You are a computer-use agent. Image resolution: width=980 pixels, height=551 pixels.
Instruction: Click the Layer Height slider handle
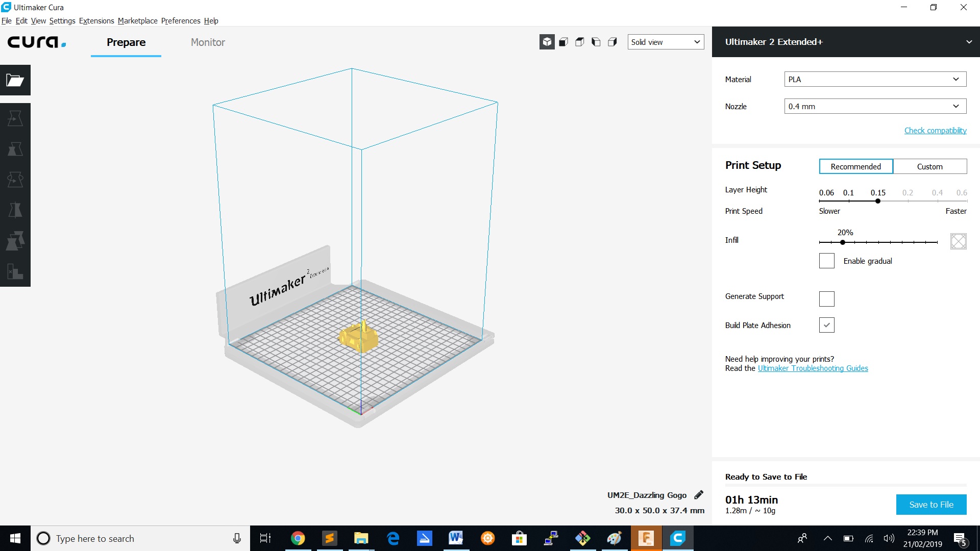[x=878, y=201]
